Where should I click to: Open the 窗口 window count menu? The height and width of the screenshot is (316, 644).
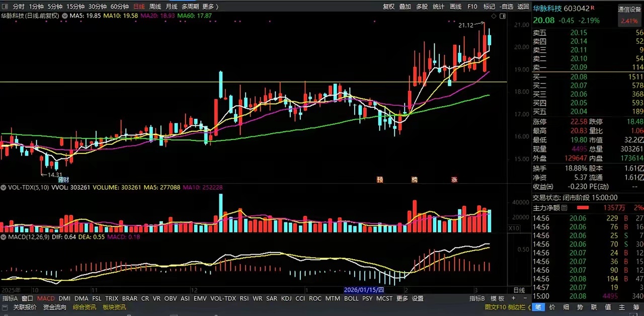click(x=27, y=298)
